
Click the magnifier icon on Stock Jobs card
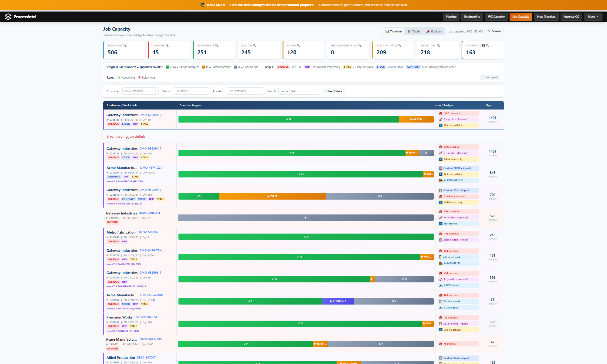pos(438,45)
